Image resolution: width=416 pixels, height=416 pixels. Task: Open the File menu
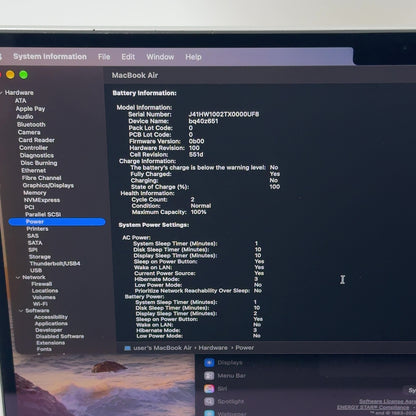(104, 57)
